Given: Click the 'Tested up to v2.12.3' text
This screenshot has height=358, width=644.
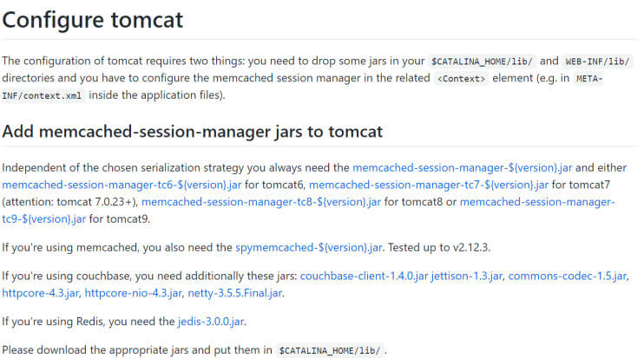Looking at the screenshot, I should click(438, 248).
